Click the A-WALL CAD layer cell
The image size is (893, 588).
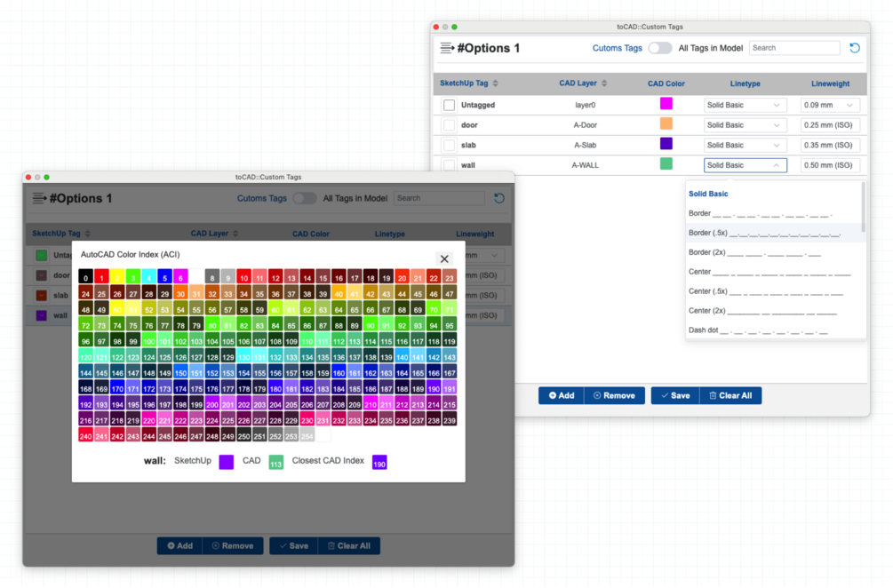[585, 165]
